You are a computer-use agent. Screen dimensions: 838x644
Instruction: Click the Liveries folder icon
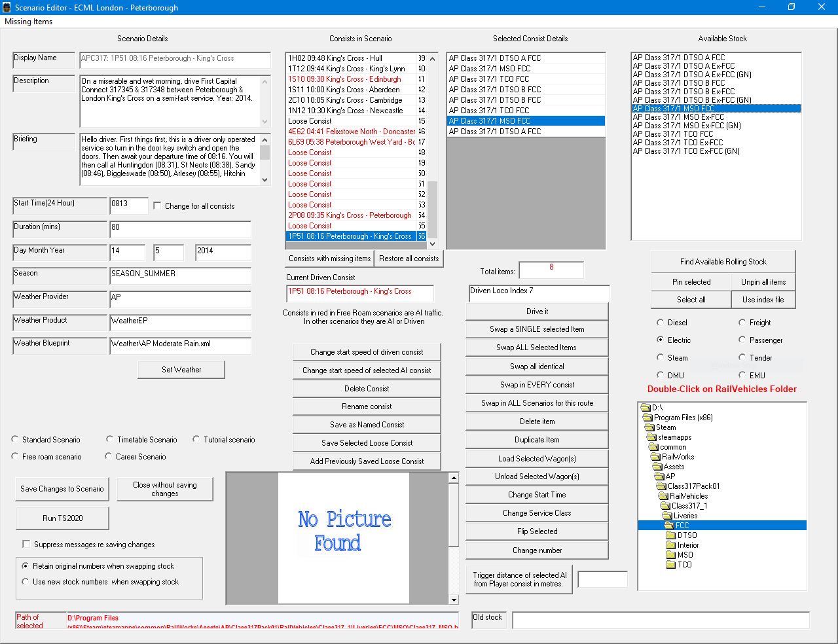(x=668, y=516)
